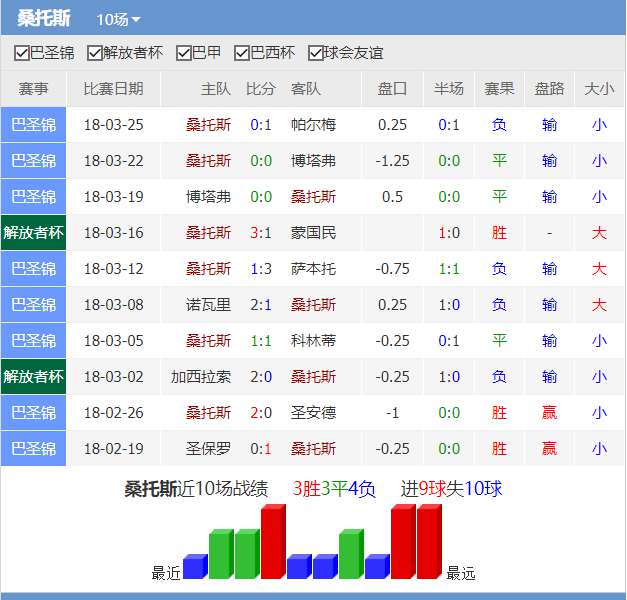627x600 pixels.
Task: Click the 盘口 column header
Action: coord(393,89)
